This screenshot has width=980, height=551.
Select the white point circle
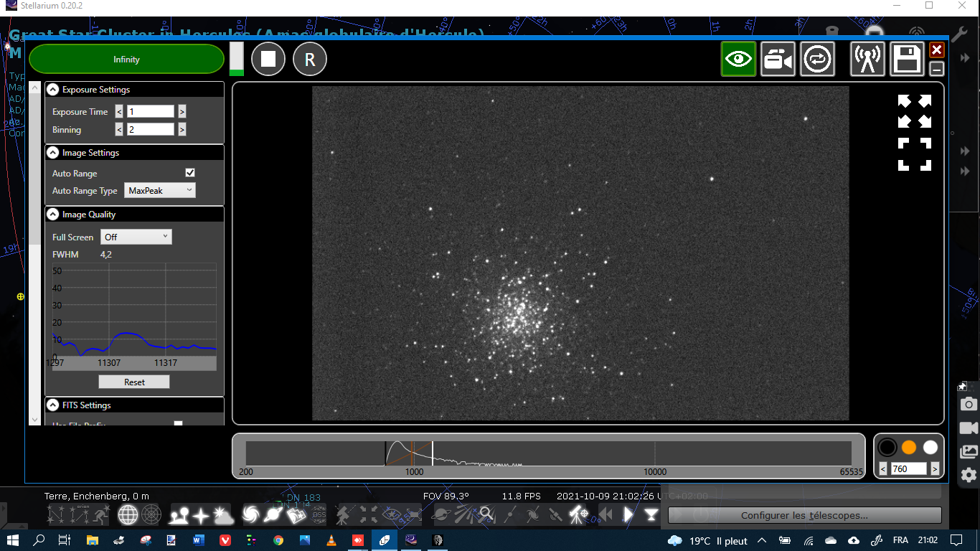[x=930, y=448]
